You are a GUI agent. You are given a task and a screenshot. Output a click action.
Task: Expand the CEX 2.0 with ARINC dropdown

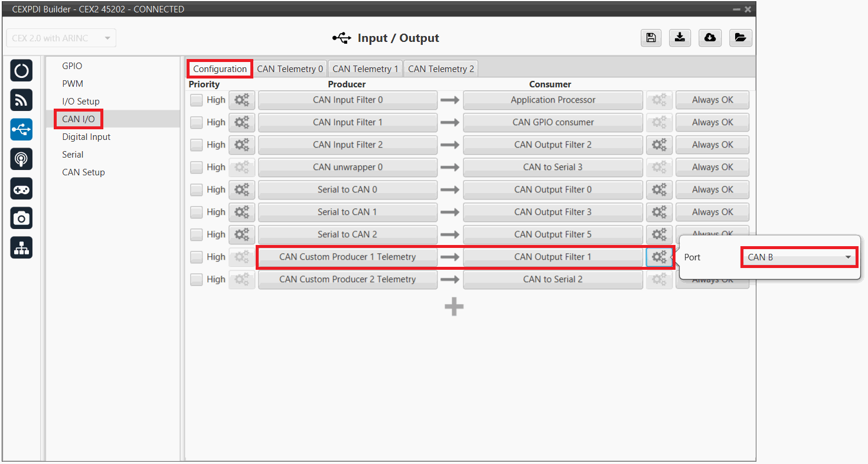point(61,38)
